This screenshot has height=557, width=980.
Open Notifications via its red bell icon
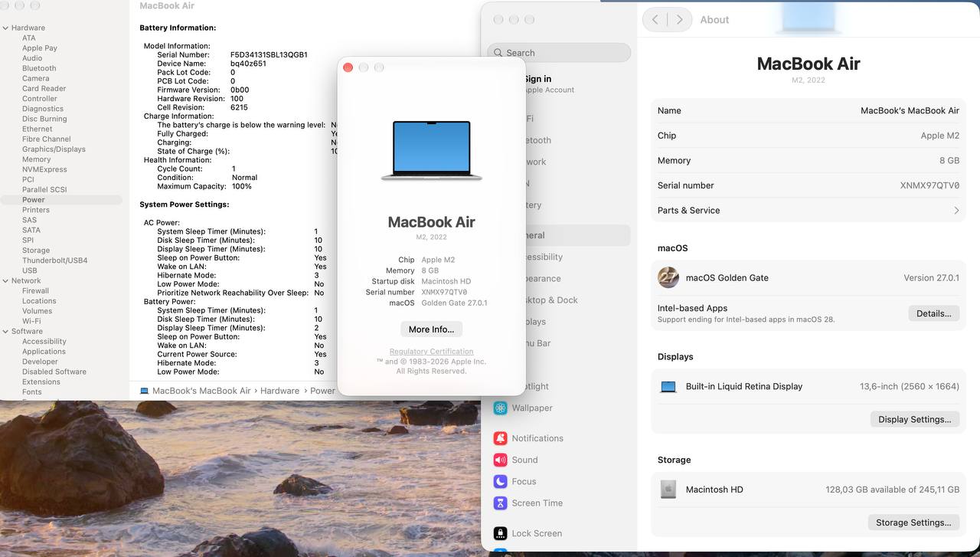pyautogui.click(x=501, y=438)
